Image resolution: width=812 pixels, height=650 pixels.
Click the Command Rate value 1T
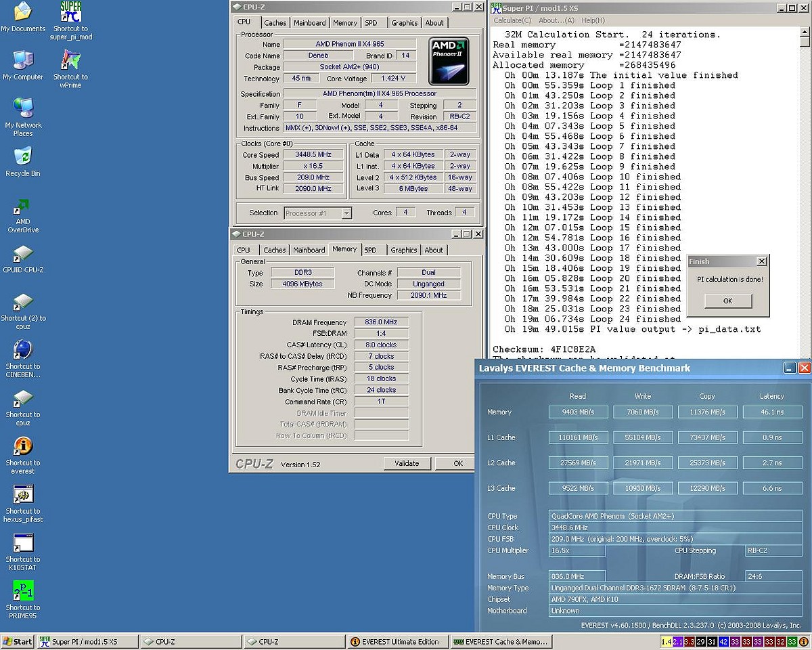point(382,402)
